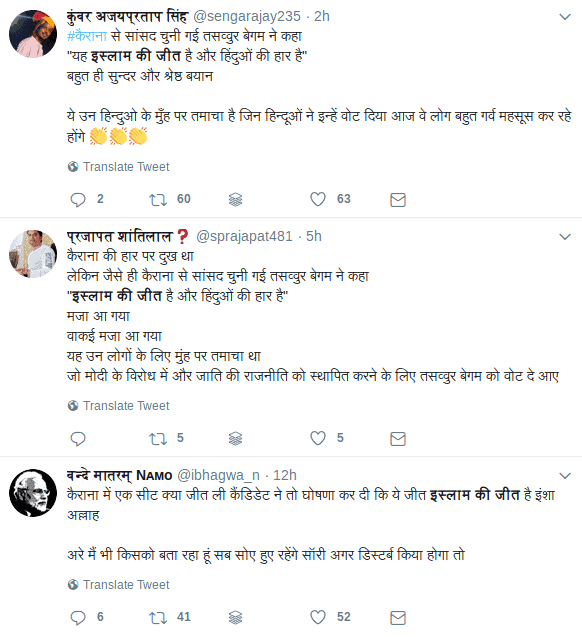582x637 pixels.
Task: Like the @sprajapat481 tweet
Action: tap(318, 438)
